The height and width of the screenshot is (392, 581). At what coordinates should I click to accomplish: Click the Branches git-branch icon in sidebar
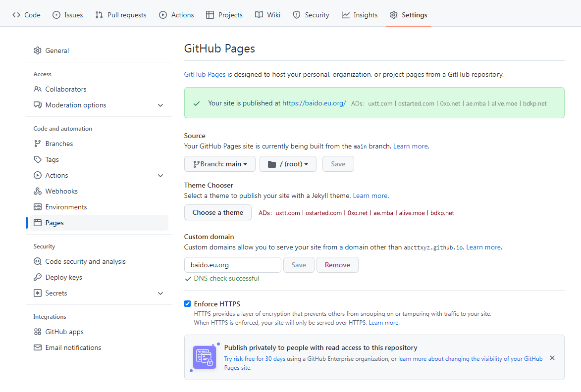point(38,144)
